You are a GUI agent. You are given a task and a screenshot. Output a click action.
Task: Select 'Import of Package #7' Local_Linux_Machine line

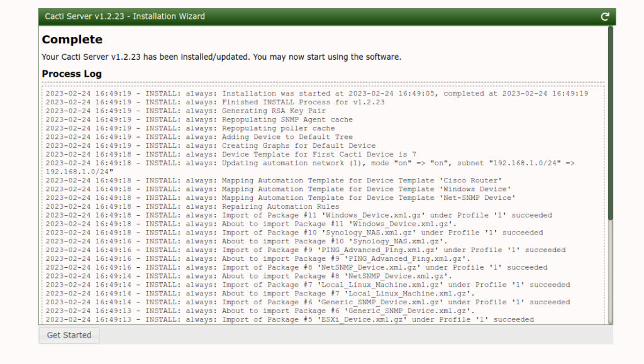tap(308, 285)
